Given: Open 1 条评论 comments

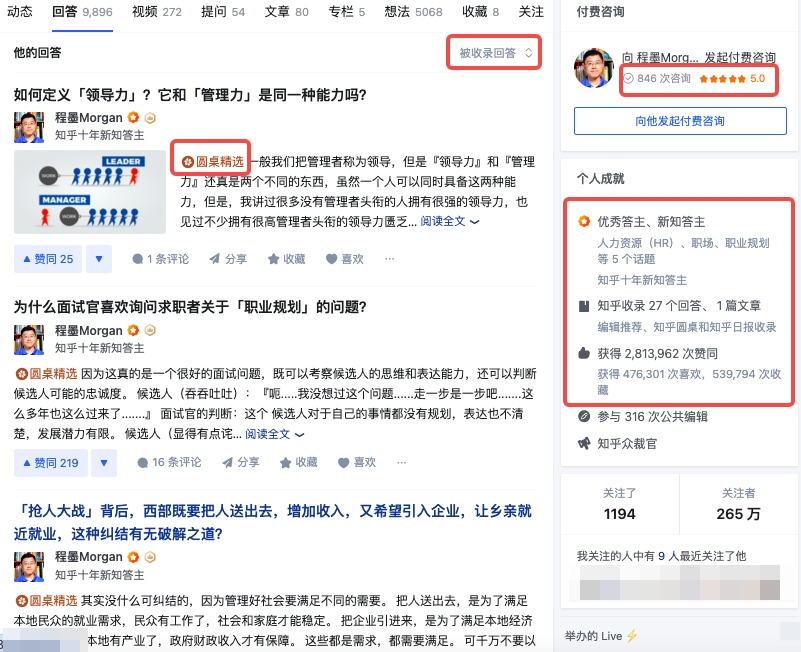Looking at the screenshot, I should (160, 259).
